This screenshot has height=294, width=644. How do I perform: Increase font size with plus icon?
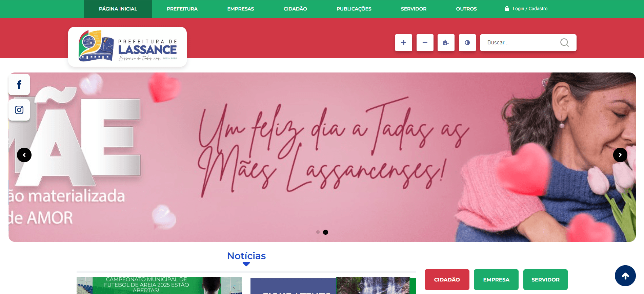[403, 43]
